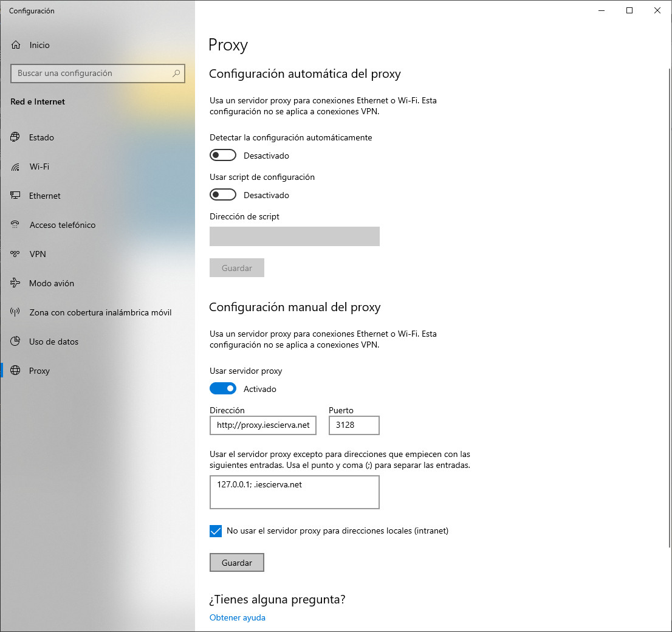Select the mobile hotspot antenna icon

16,312
